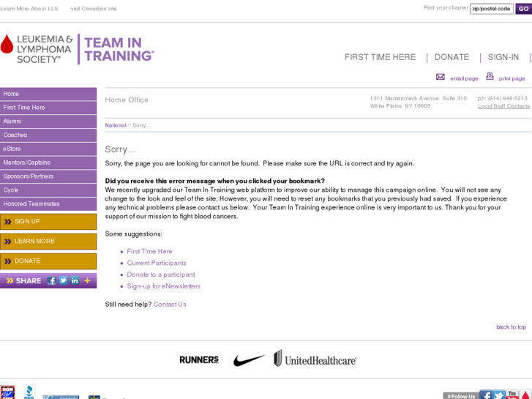The width and height of the screenshot is (532, 399).
Task: Click National breadcrumb link
Action: pyautogui.click(x=116, y=125)
